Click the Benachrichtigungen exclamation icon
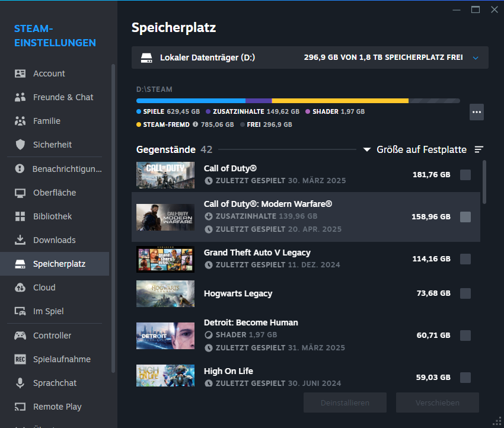Image resolution: width=504 pixels, height=428 pixels. (20, 168)
